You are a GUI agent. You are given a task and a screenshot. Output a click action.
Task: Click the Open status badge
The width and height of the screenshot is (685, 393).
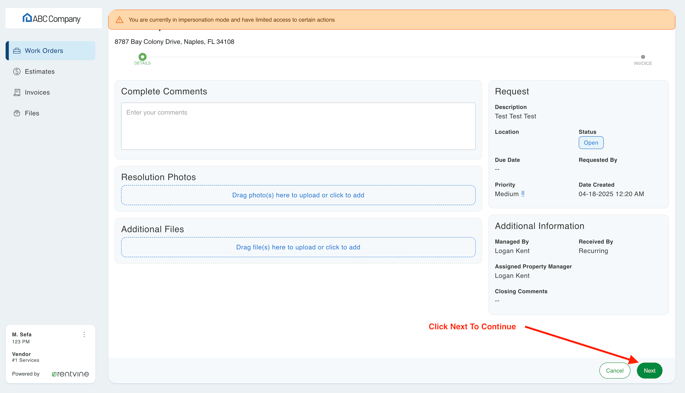click(591, 143)
